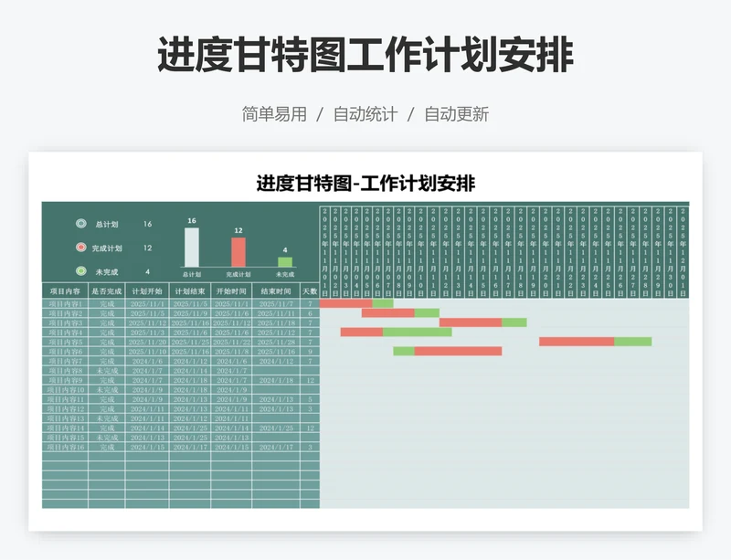Image resolution: width=731 pixels, height=560 pixels.
Task: Click 计划开始 date 2024/1/15 in 项目内容16 row
Action: click(x=147, y=447)
